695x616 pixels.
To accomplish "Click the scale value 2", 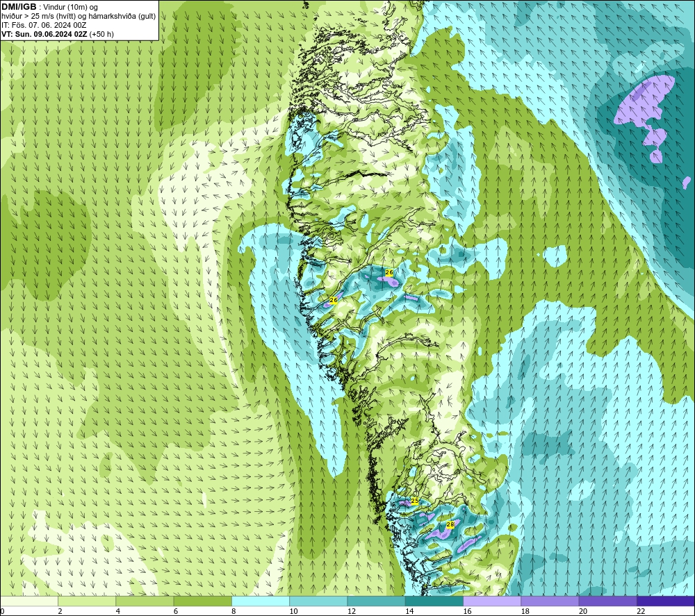I will point(60,611).
